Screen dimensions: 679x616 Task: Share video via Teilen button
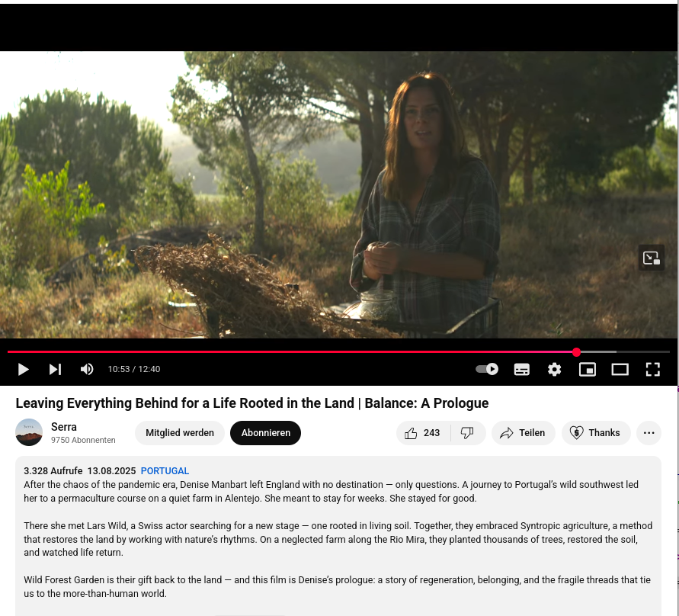click(523, 433)
